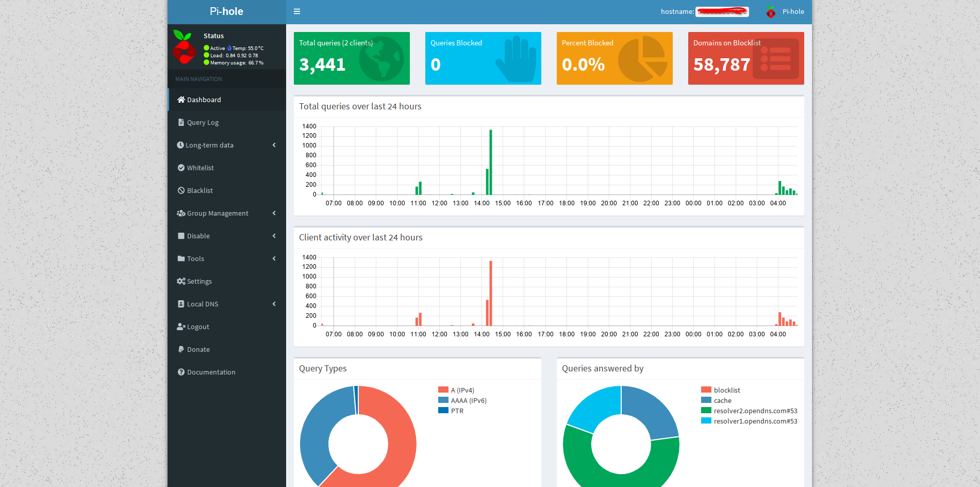980x487 pixels.
Task: Toggle the sidebar with the hamburger icon
Action: [297, 11]
